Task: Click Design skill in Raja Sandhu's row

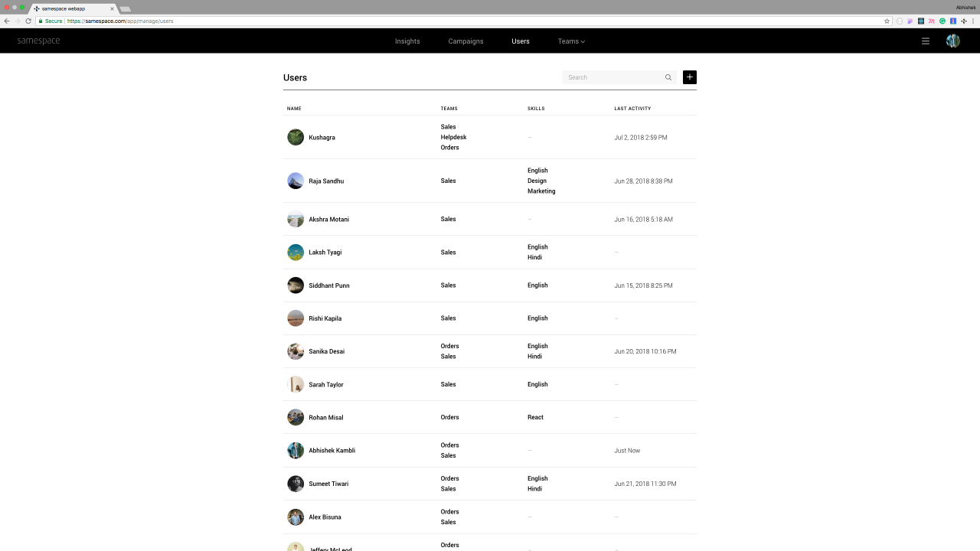Action: (x=537, y=181)
